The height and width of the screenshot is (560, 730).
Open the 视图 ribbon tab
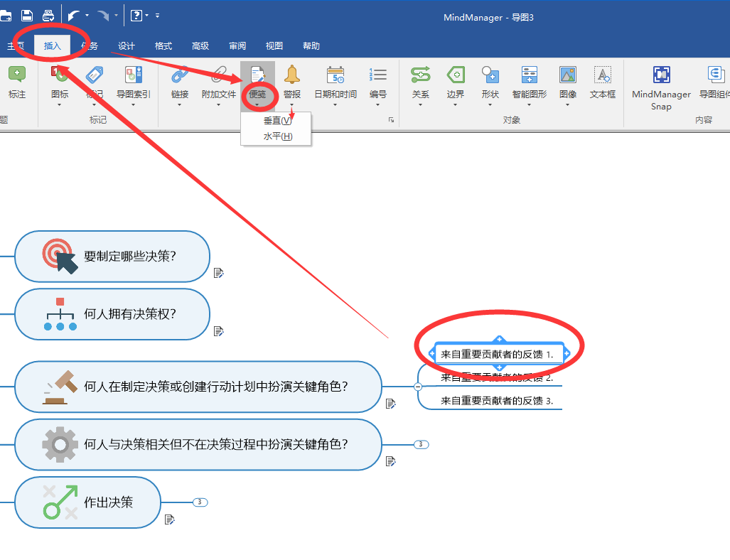pyautogui.click(x=274, y=45)
